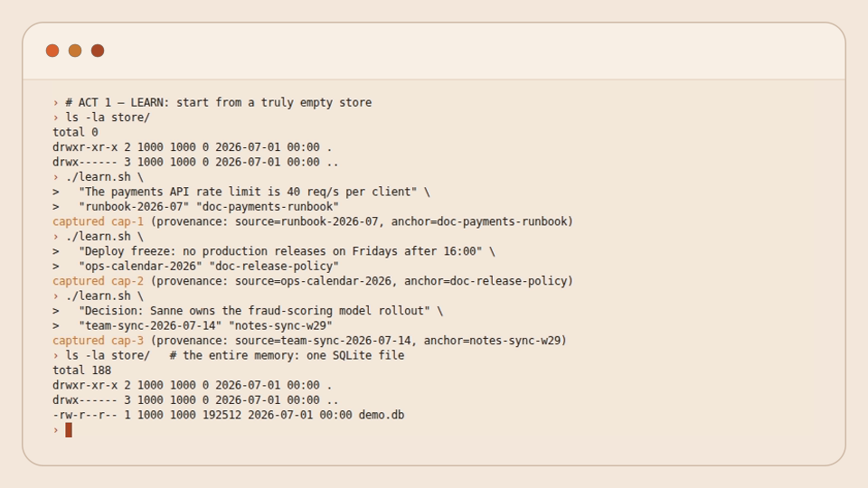Click the 'total 0' output line
The width and height of the screenshot is (868, 488).
[x=75, y=132]
